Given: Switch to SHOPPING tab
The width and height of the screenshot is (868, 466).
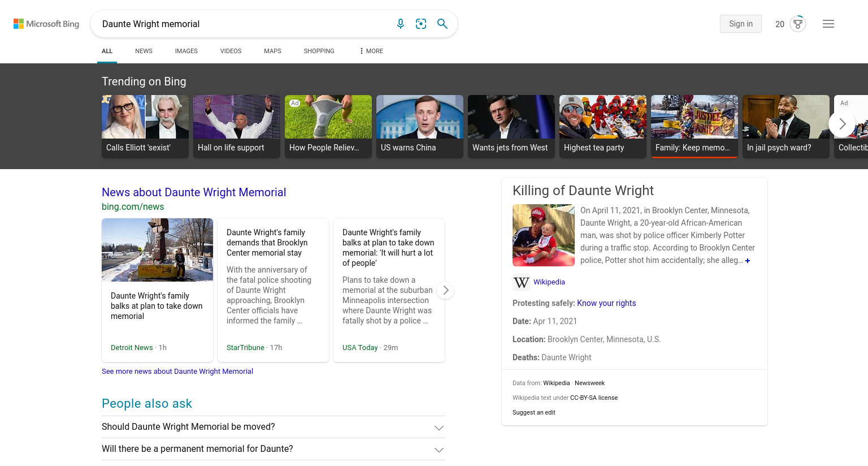Looking at the screenshot, I should [319, 51].
